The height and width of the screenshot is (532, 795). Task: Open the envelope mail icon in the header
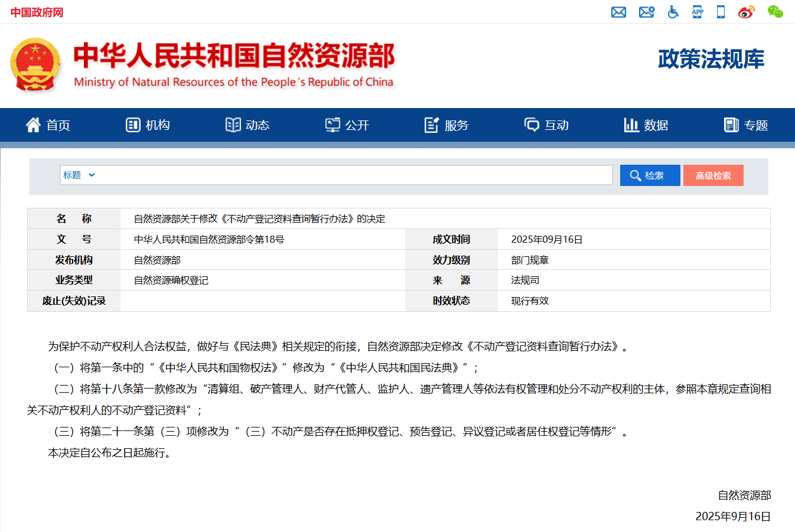[618, 12]
